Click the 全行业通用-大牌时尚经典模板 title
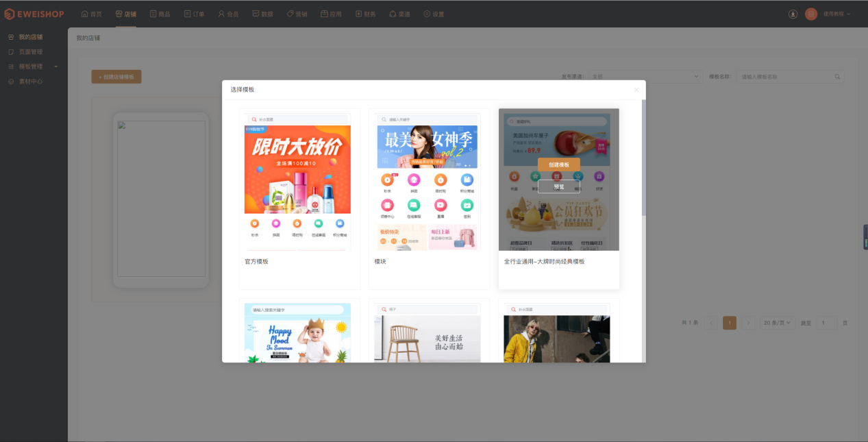Screen dimensions: 868x442 click(x=545, y=262)
